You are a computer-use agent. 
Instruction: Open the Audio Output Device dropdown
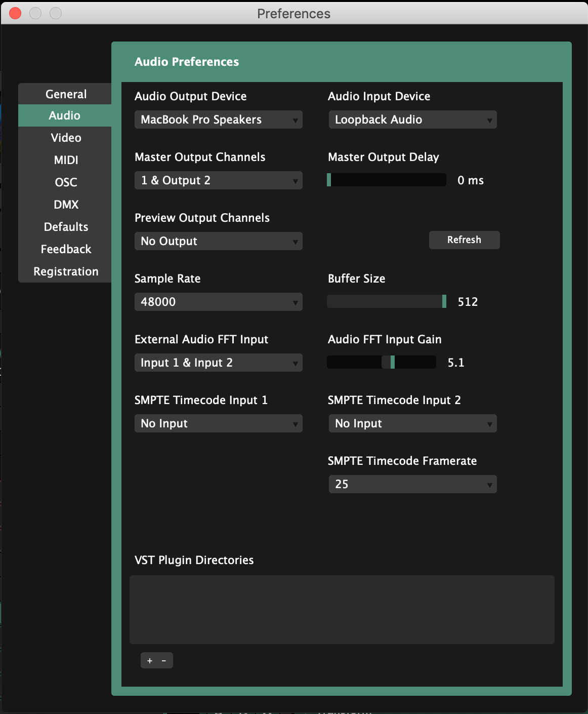[218, 120]
